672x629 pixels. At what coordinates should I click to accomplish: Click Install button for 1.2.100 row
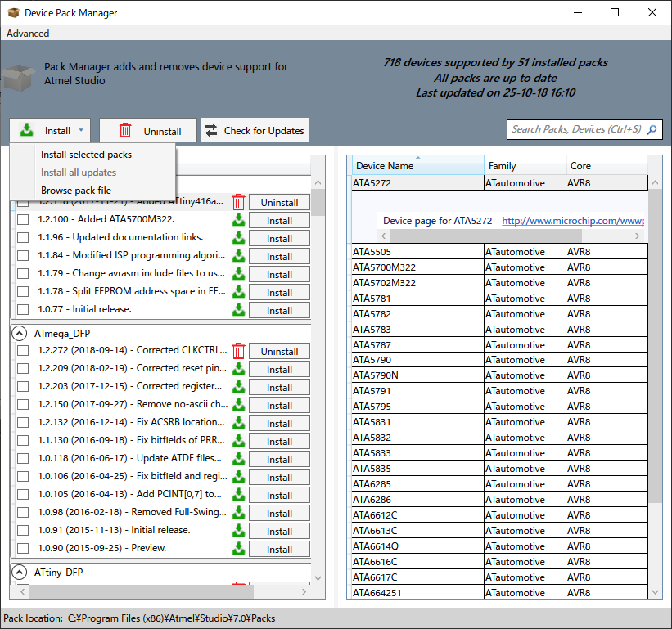pyautogui.click(x=279, y=220)
